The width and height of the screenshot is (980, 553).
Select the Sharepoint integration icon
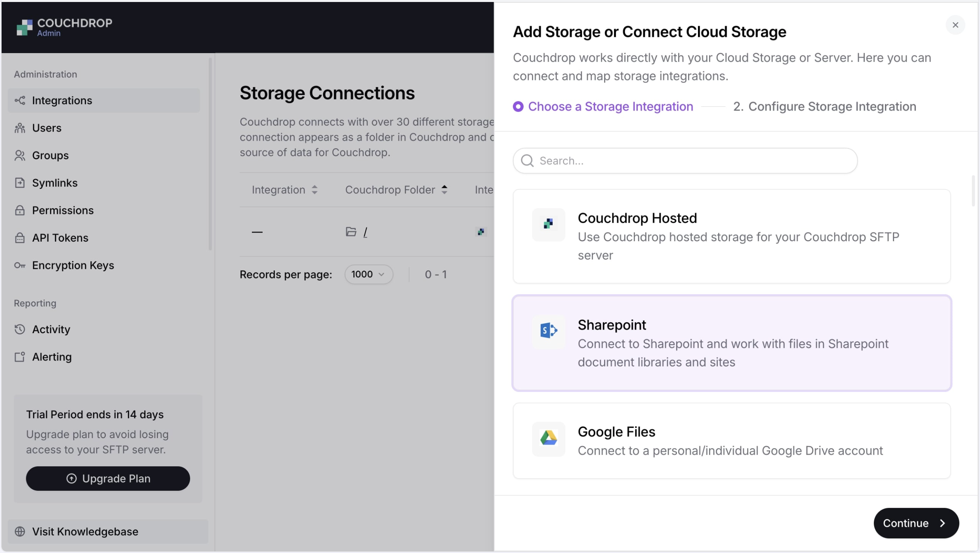(548, 330)
